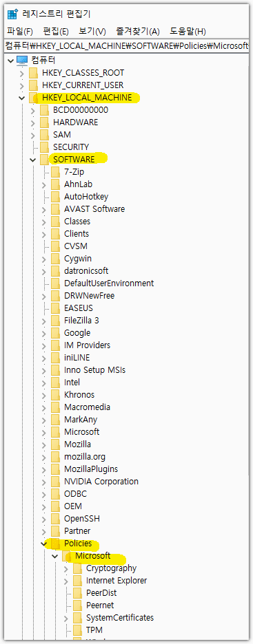
Task: Click the MarkAny folder icon
Action: (56, 419)
